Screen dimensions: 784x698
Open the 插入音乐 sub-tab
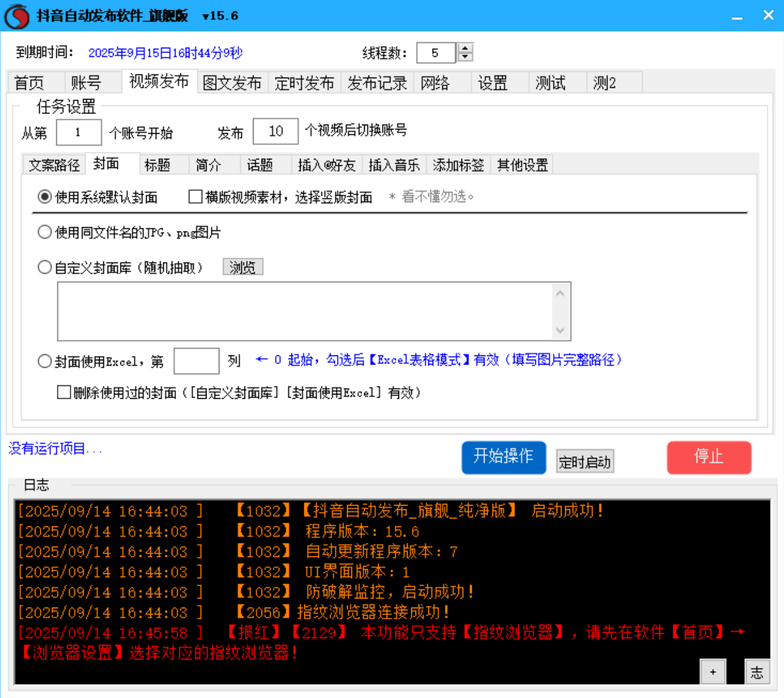tap(394, 164)
